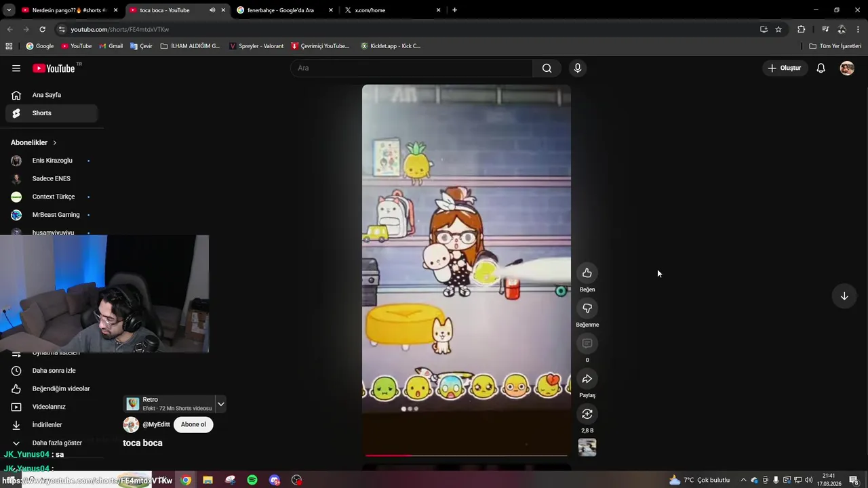868x488 pixels.
Task: Open File Explorer from the taskbar
Action: (x=208, y=480)
